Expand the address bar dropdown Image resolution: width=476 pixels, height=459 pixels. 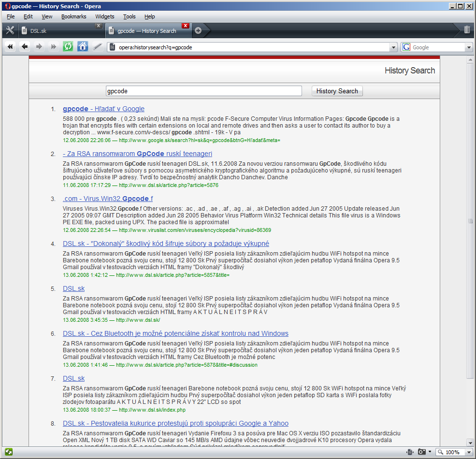[x=393, y=47]
